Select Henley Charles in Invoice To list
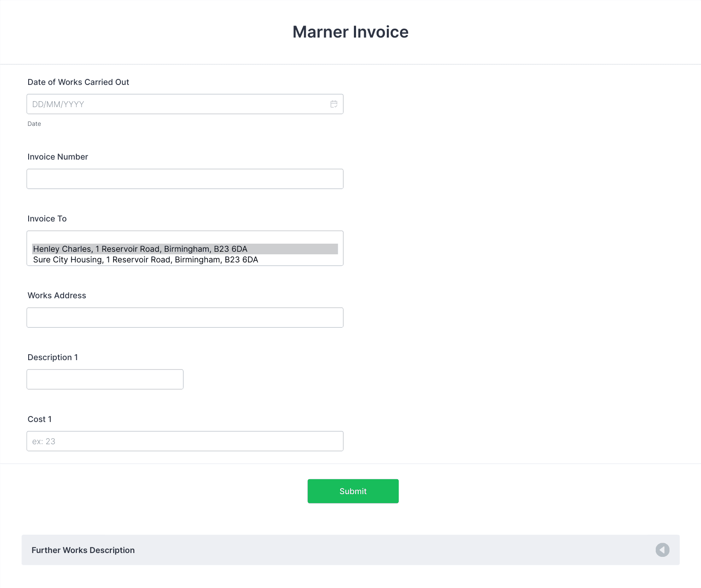701x588 pixels. 140,249
